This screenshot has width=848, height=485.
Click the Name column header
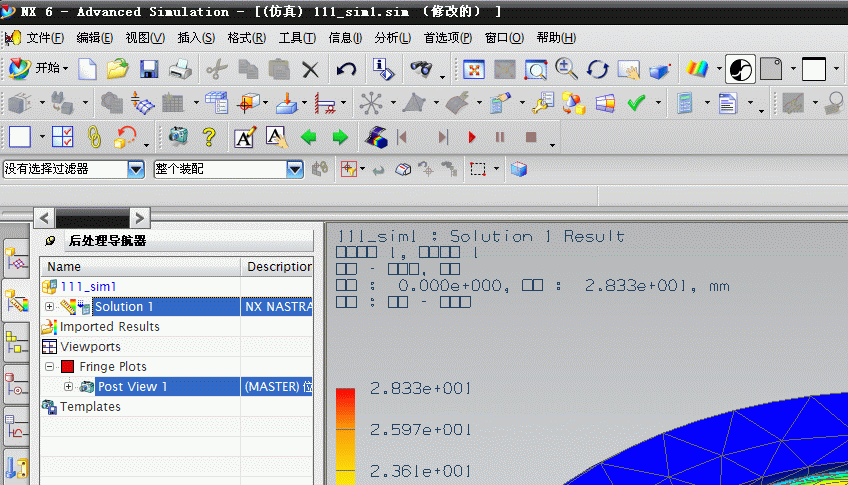[x=141, y=267]
